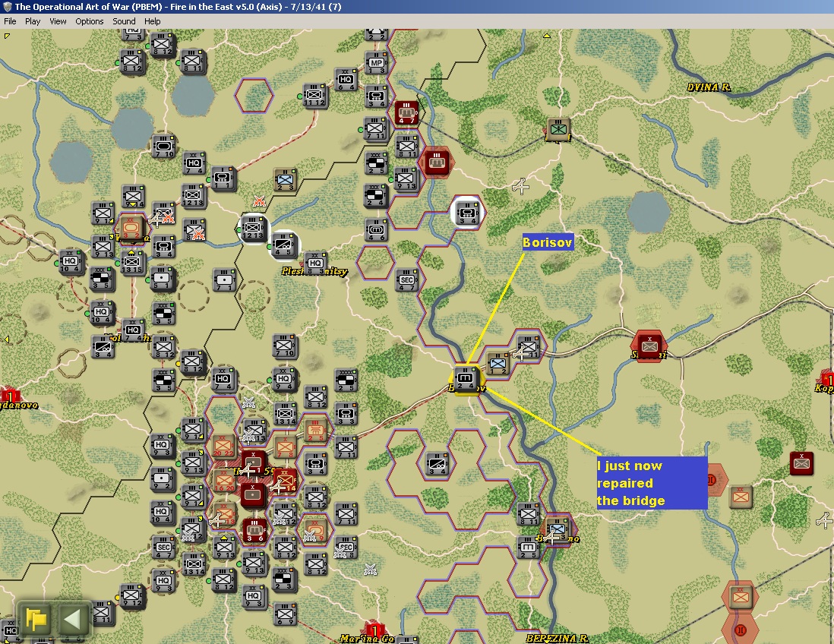This screenshot has height=644, width=834.
Task: Select the tan light-blue unit 2-3
Action: [x=285, y=180]
